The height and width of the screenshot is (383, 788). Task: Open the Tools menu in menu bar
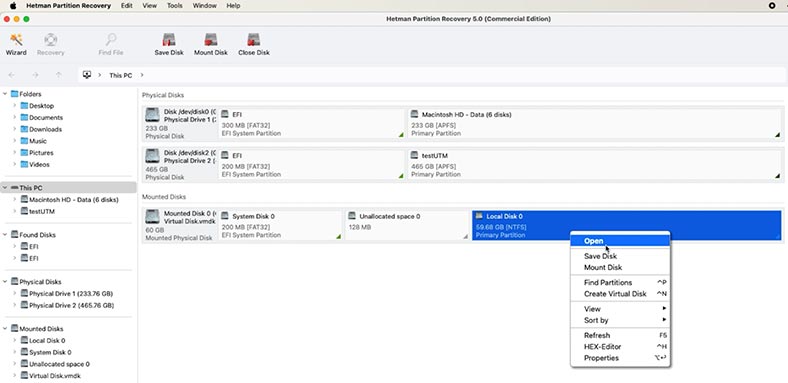[x=175, y=6]
